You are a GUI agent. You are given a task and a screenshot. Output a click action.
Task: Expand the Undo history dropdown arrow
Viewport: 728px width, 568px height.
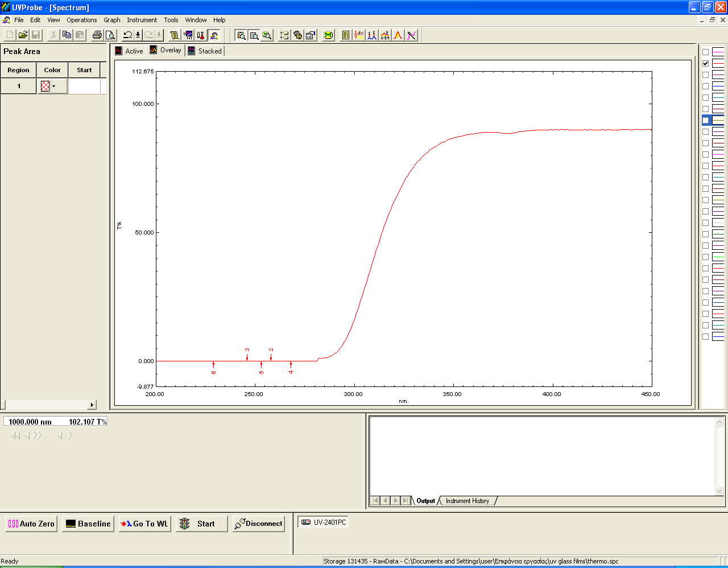tap(138, 35)
